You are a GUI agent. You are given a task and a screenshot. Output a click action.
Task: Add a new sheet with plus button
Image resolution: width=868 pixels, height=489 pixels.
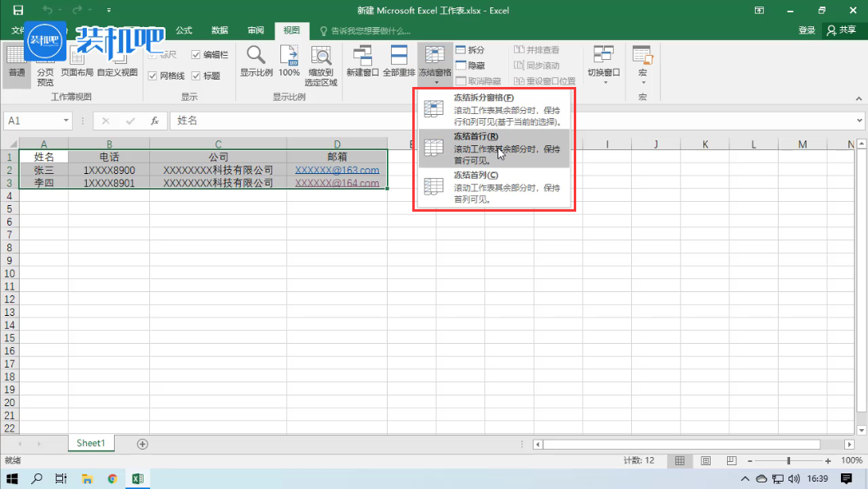tap(143, 444)
